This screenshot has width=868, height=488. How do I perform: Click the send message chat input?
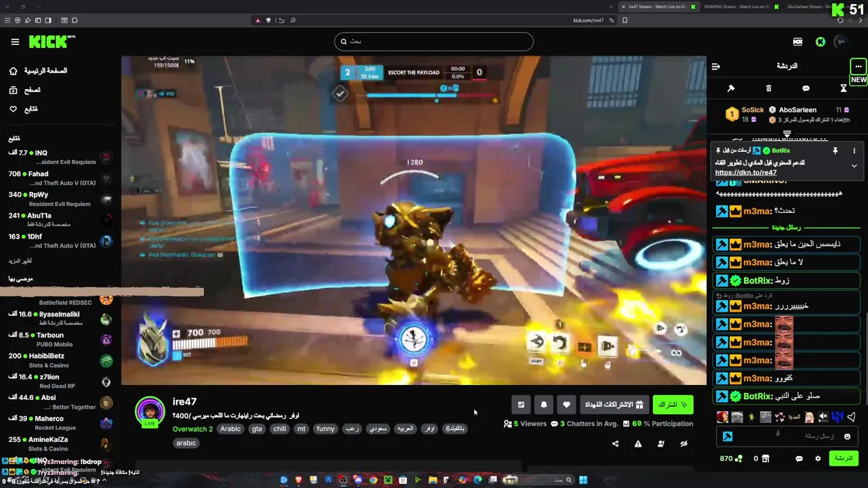point(787,436)
